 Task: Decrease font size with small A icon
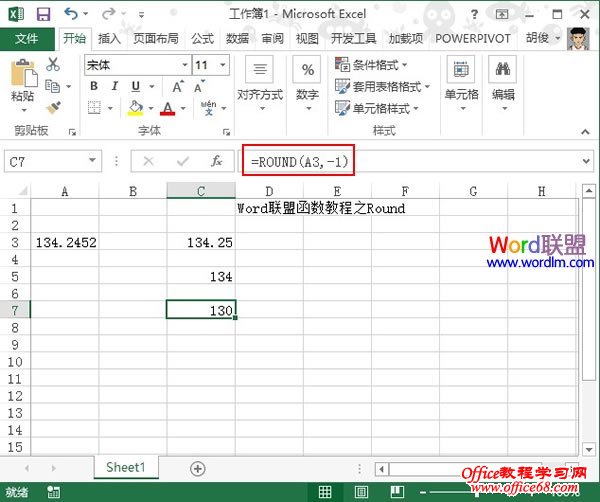(x=199, y=87)
